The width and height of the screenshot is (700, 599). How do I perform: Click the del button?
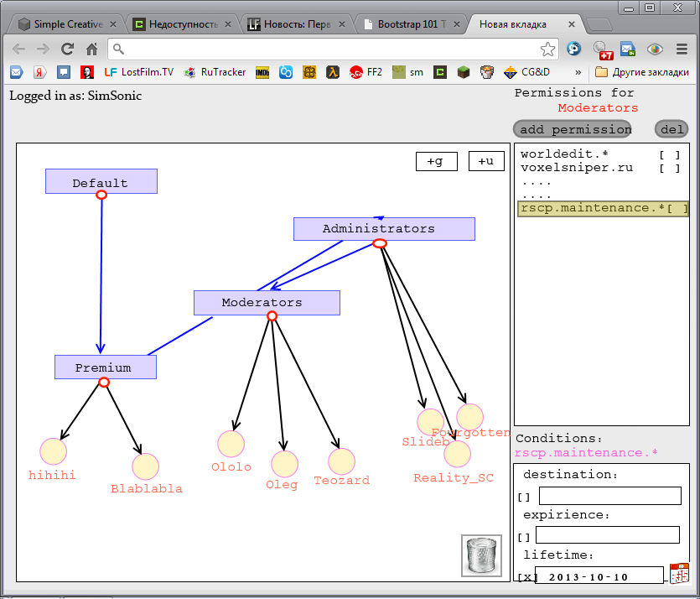click(x=671, y=129)
